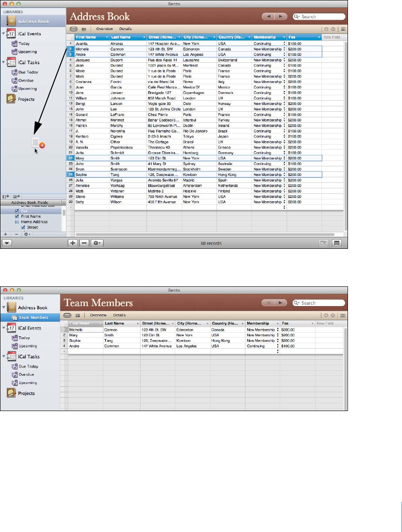Click new collection icon below top window sidebar

point(16,197)
